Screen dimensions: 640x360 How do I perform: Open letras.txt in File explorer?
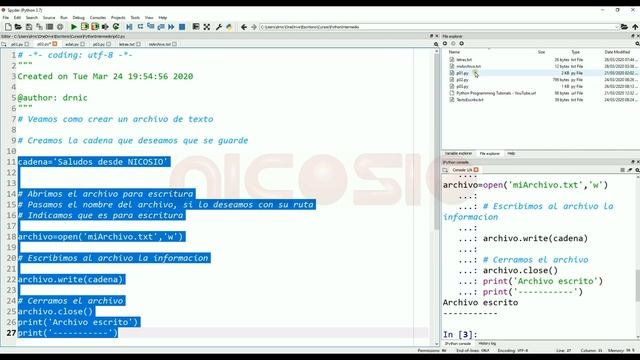pos(464,60)
